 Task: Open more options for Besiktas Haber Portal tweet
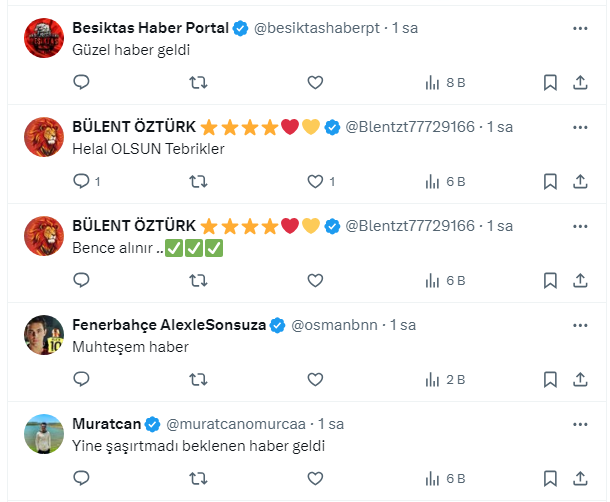[x=580, y=28]
